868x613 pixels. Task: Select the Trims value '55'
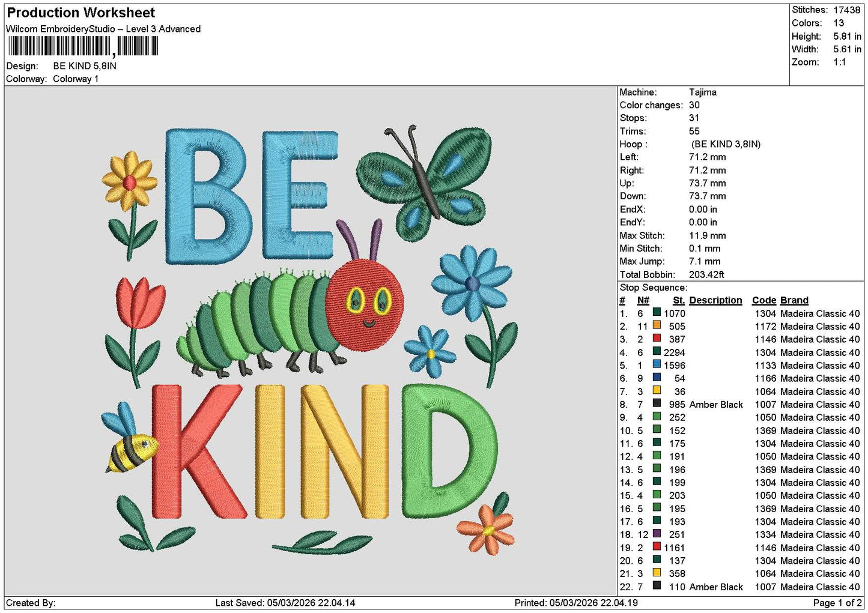(694, 131)
